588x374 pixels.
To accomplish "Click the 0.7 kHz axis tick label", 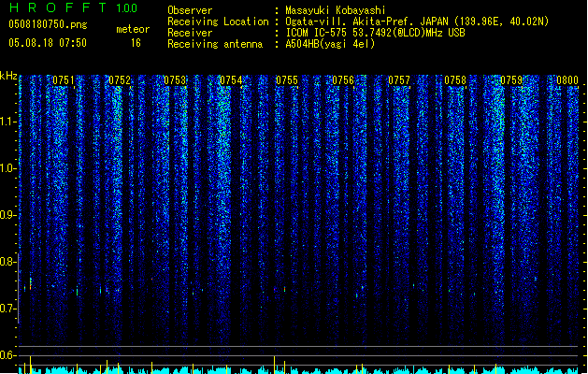I will (x=7, y=309).
